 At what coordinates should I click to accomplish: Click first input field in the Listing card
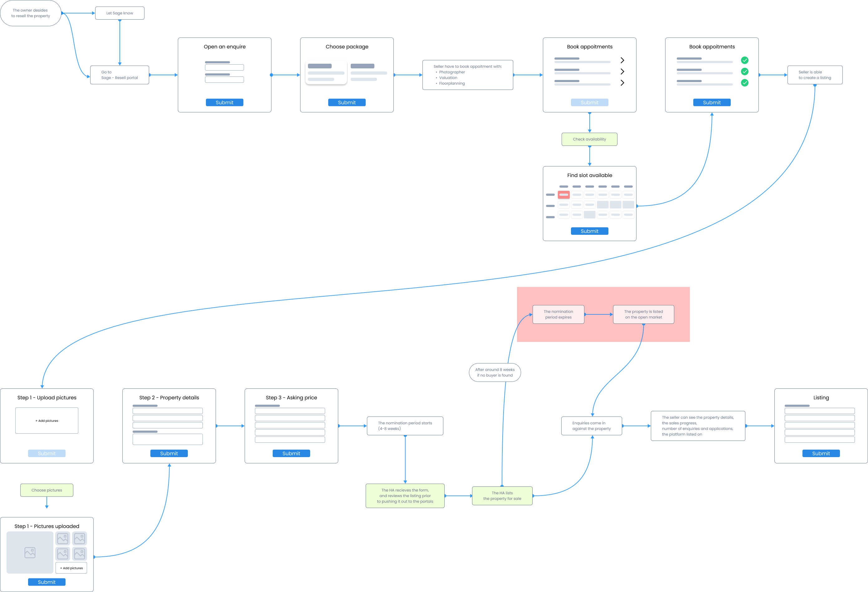[x=820, y=411]
